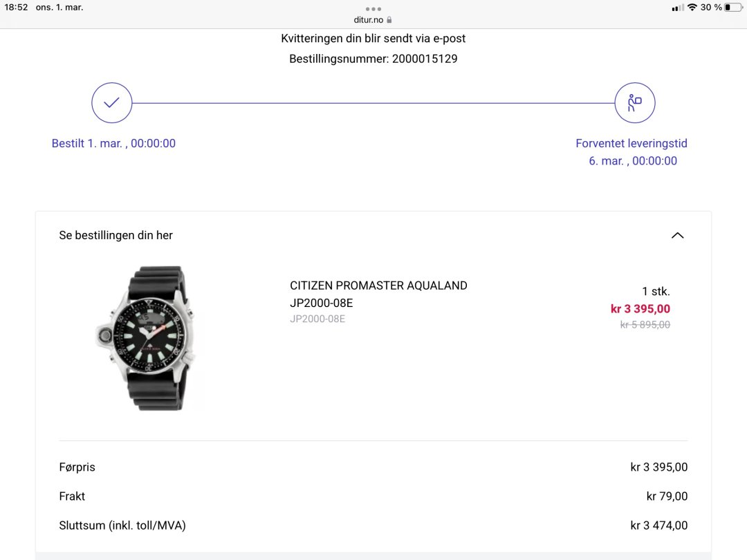This screenshot has width=747, height=560.
Task: Tap the battery indicator icon
Action: click(x=732, y=8)
